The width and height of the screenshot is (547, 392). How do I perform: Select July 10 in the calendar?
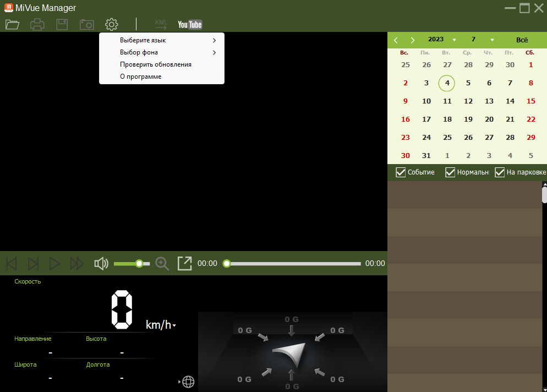click(x=426, y=101)
